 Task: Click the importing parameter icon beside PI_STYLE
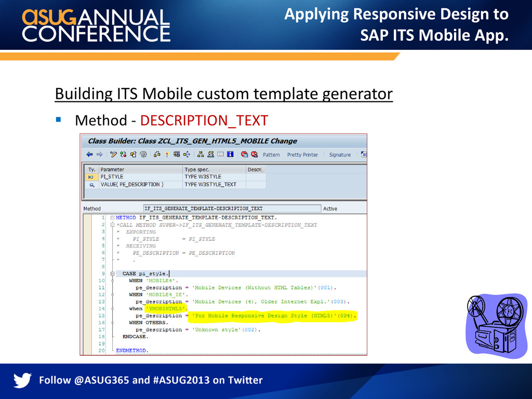pos(91,177)
